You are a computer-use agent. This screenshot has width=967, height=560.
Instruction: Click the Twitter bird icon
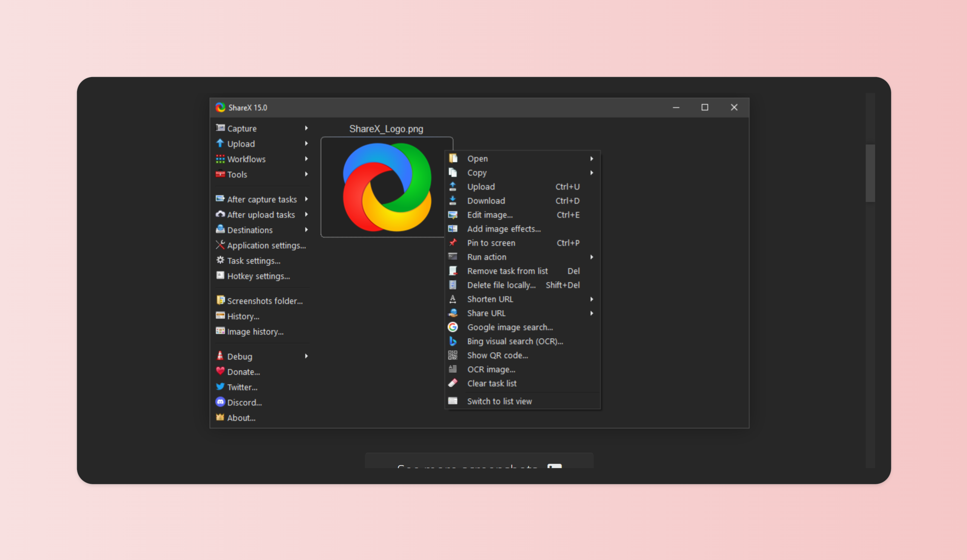(x=220, y=386)
